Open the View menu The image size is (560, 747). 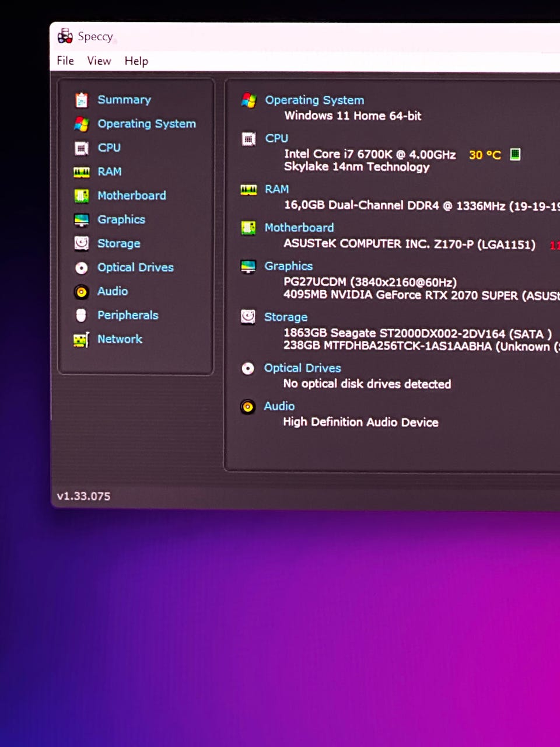[x=99, y=61]
